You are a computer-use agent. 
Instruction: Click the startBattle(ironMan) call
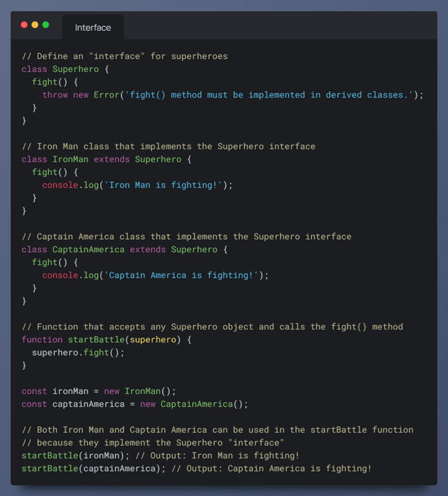click(x=76, y=456)
